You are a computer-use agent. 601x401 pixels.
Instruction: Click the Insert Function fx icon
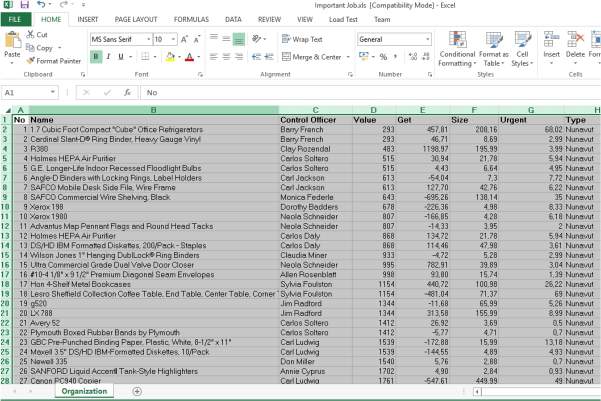127,92
